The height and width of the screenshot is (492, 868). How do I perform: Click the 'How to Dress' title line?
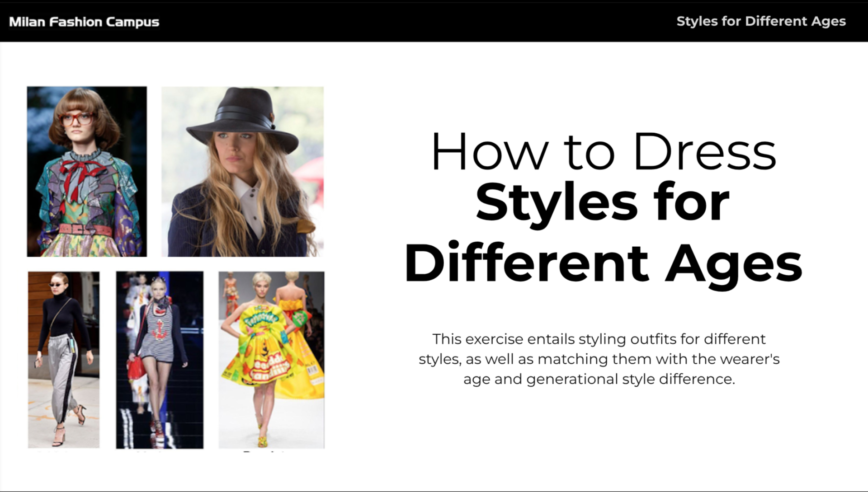click(x=603, y=152)
